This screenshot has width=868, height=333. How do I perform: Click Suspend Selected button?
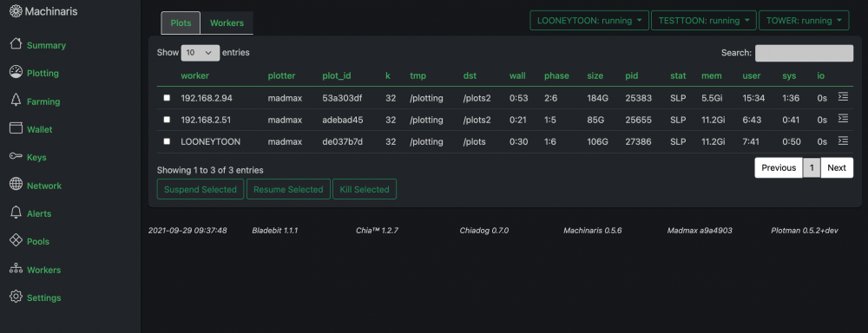201,189
